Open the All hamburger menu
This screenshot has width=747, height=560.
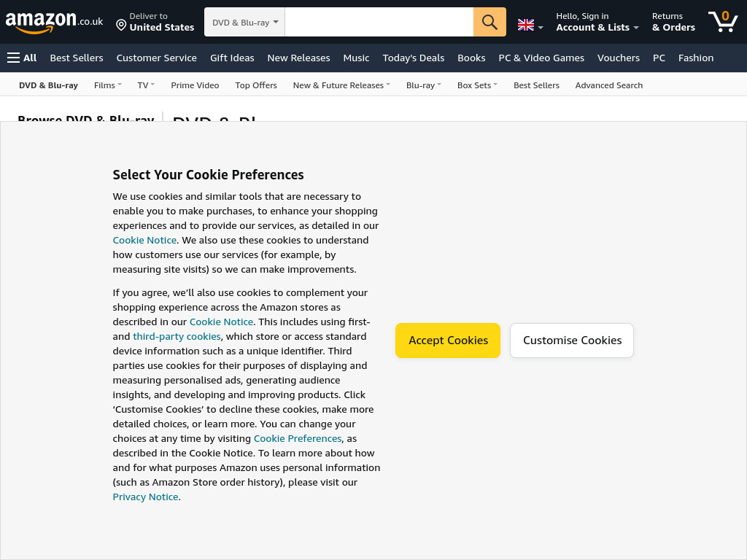22,58
